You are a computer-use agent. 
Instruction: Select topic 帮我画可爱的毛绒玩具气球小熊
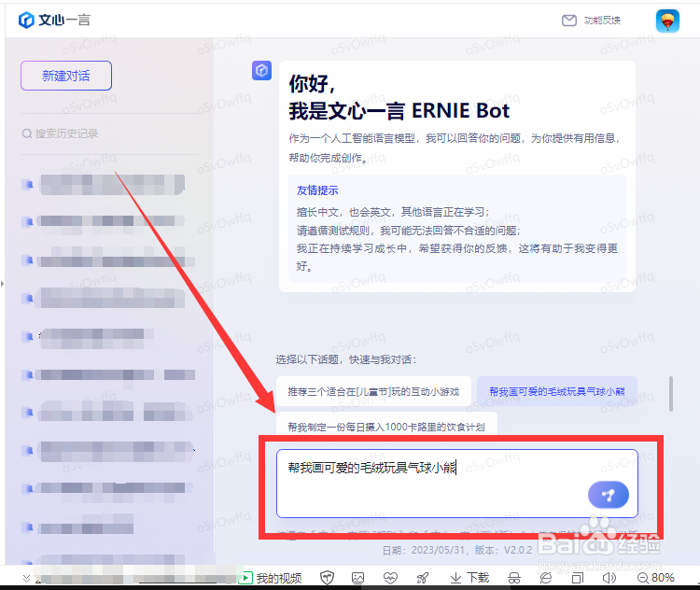(x=556, y=392)
